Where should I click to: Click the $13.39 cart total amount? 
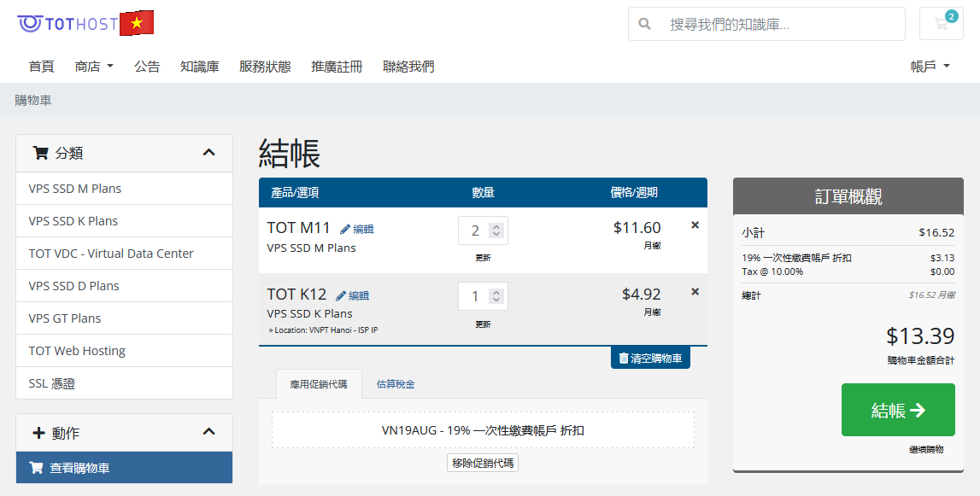(920, 336)
